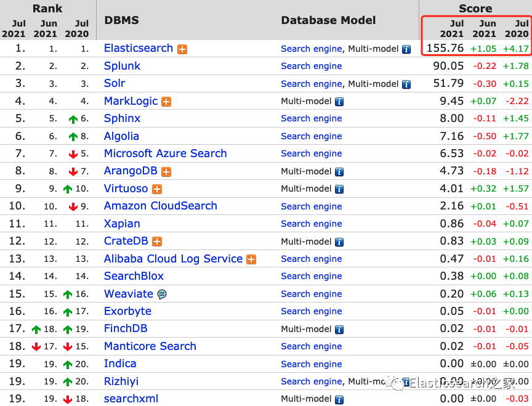Click info icon in Solr's Multi-model entry
532x406 pixels.
pos(406,84)
